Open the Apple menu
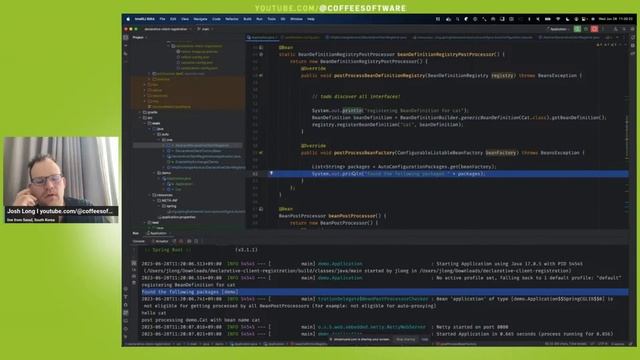The width and height of the screenshot is (640, 360). 128,19
